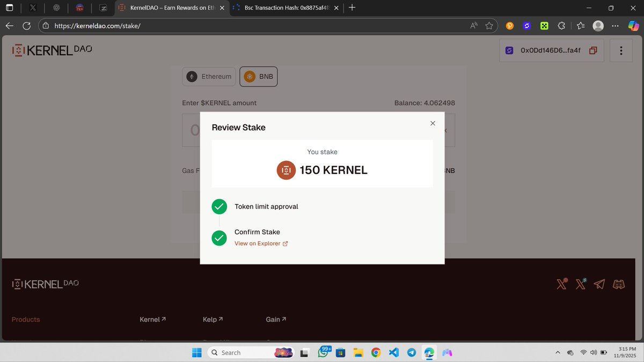Viewport: 644px width, 362px height.
Task: Open the purple wallet extension icon
Action: (x=527, y=25)
